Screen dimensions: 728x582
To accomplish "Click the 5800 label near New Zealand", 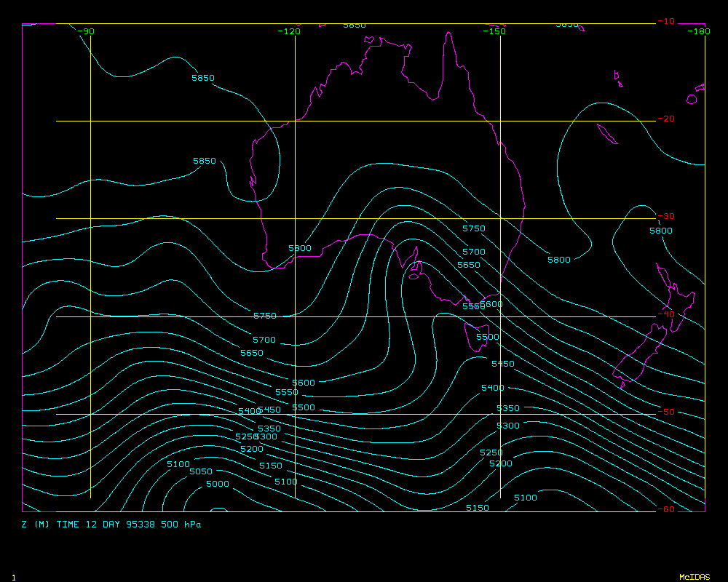I will coord(661,231).
